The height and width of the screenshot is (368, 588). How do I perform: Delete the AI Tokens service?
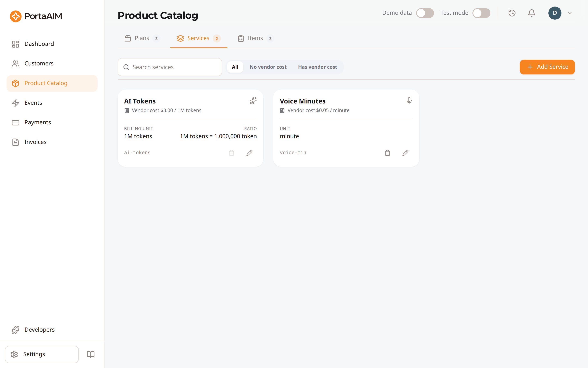point(231,153)
